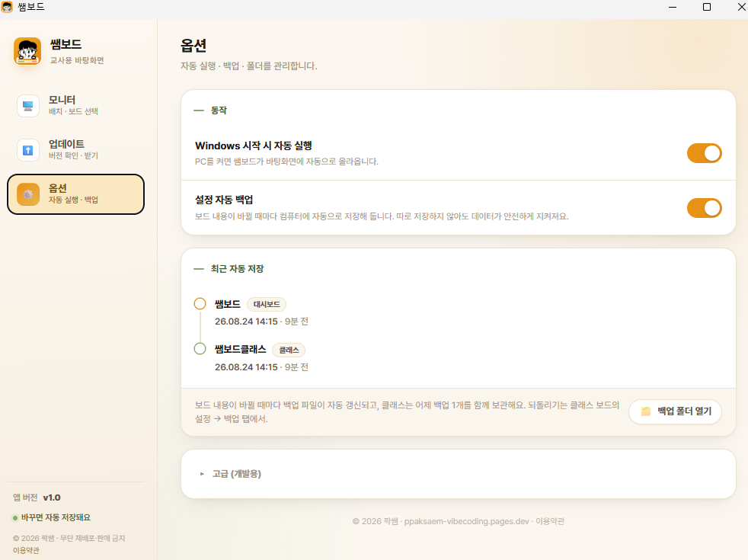
Task: Click the 쌤보드 teacher logo icon in sidebar
Action: click(27, 51)
